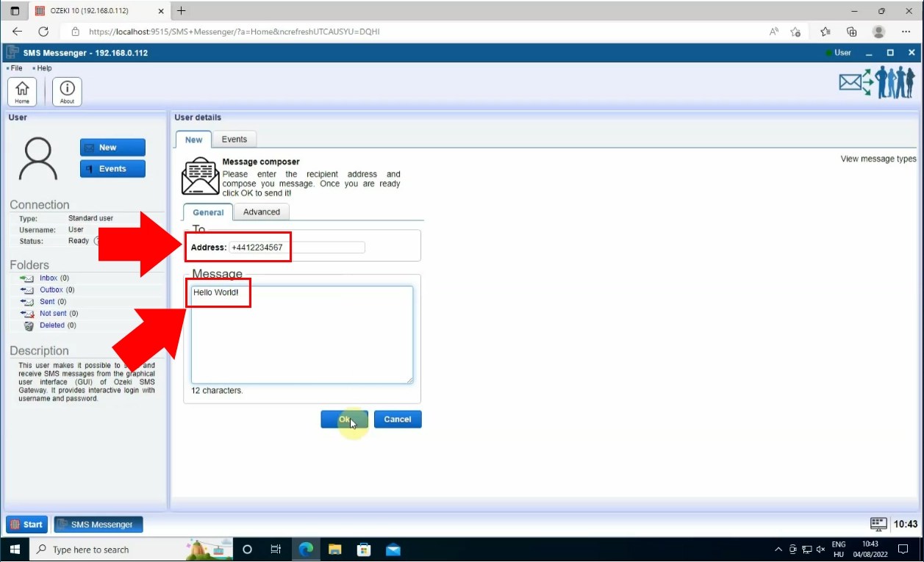924x562 pixels.
Task: Open the browser profile icon
Action: 878,32
